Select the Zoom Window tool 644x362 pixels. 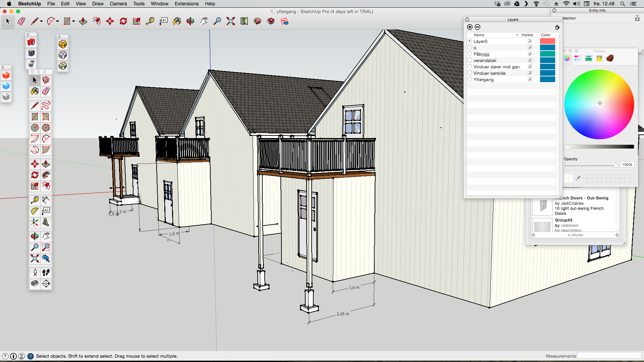[46, 247]
